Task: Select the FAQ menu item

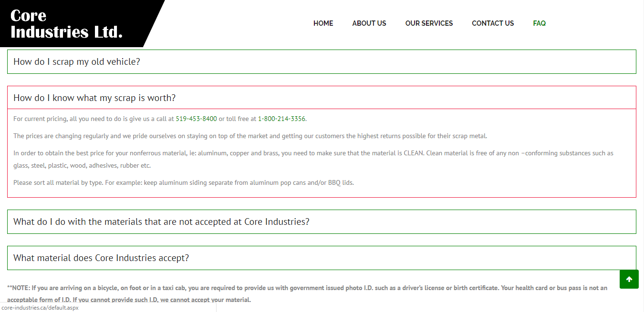Action: point(539,23)
